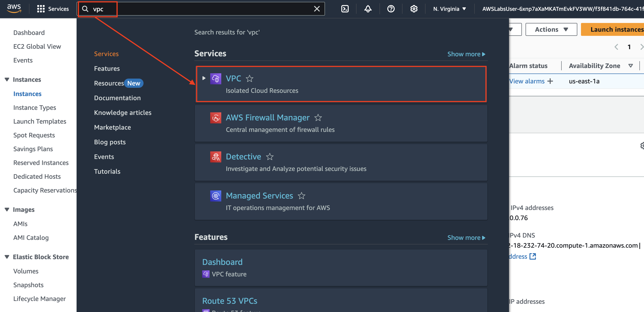Open the CloudShell terminal icon
This screenshot has width=644, height=312.
(345, 9)
